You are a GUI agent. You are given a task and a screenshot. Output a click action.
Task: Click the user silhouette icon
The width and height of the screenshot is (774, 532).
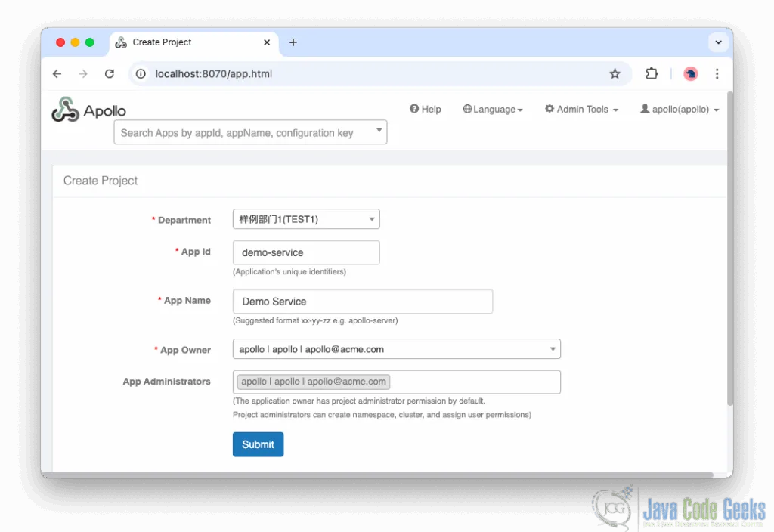tap(645, 108)
